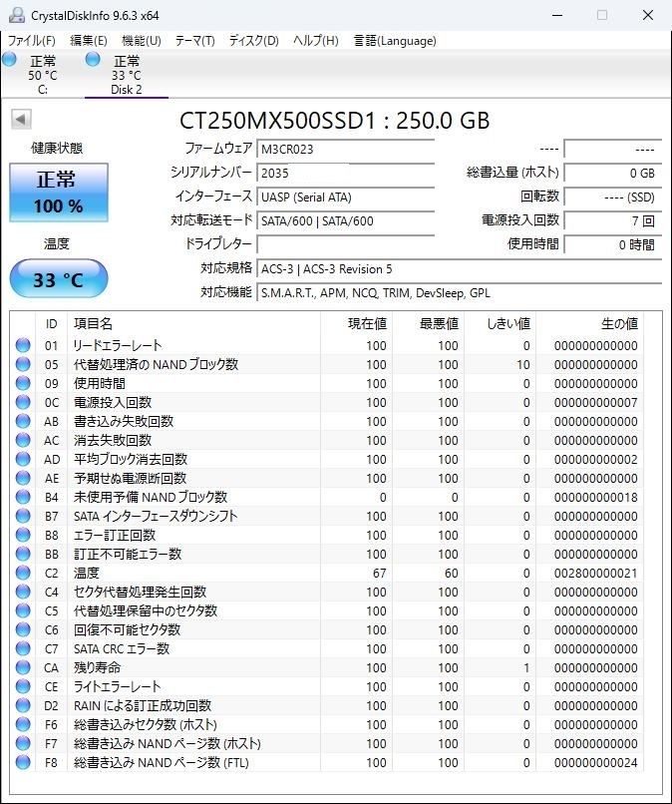Click the 対応規格 field ACS-3 Revision 5
This screenshot has width=672, height=804.
click(460, 268)
